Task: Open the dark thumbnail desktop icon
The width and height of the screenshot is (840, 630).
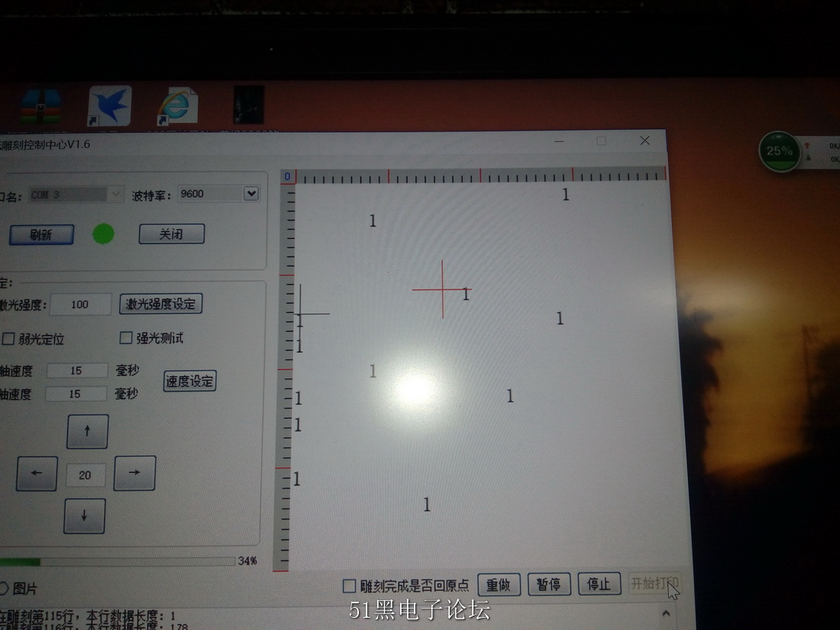Action: [x=249, y=105]
